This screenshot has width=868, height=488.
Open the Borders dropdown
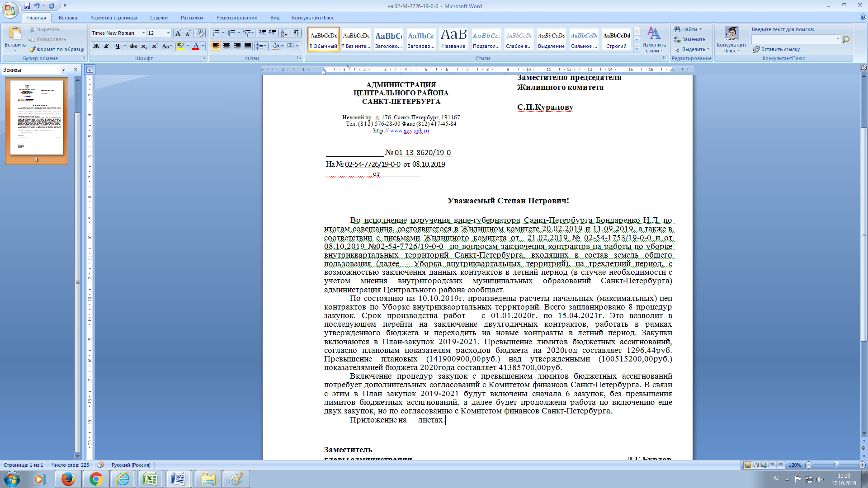297,46
